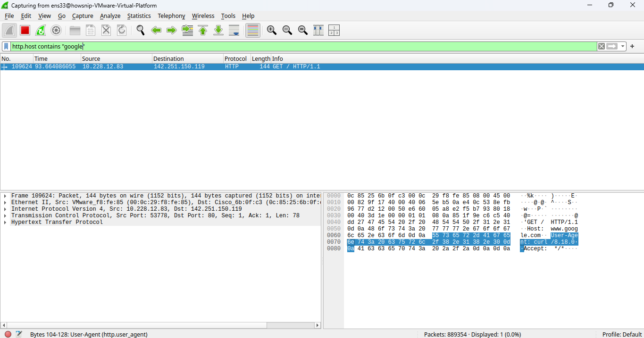Stop the running capture with red square
Viewport: 644px width, 338px height.
click(x=25, y=31)
